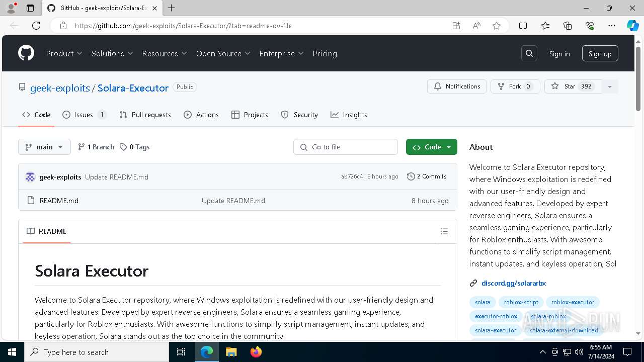
Task: Open volume control in system tray
Action: [x=579, y=352]
